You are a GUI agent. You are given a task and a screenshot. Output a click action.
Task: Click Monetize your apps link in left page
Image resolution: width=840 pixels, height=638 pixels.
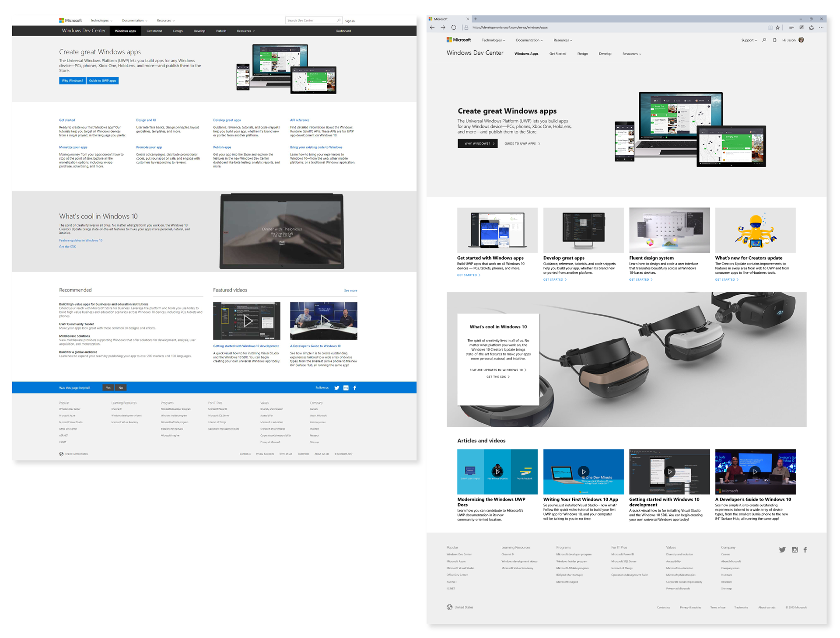tap(73, 147)
